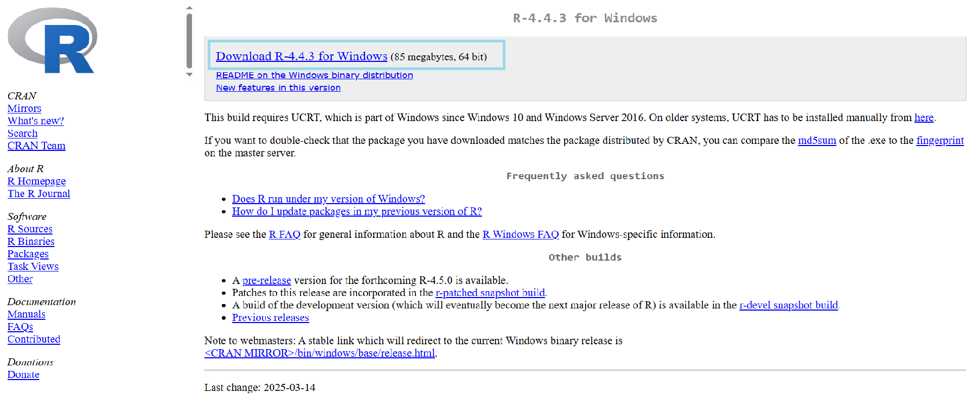Open R Sources in sidebar
The width and height of the screenshot is (980, 398).
30,229
